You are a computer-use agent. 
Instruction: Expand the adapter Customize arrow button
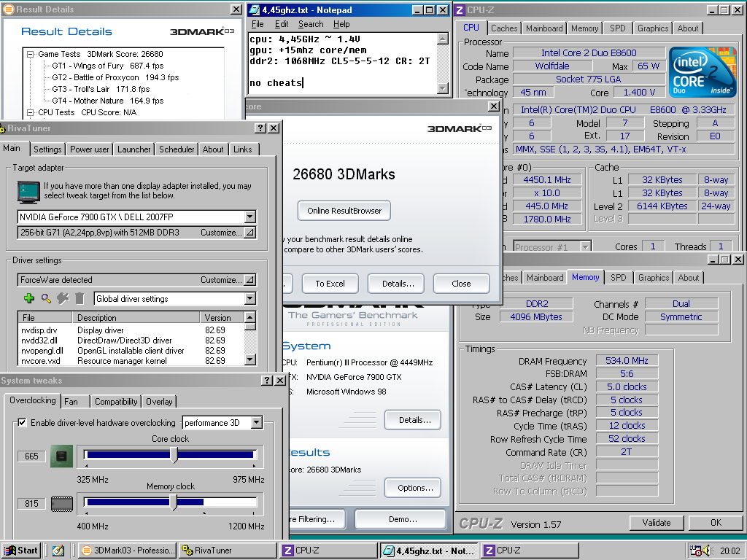point(249,233)
